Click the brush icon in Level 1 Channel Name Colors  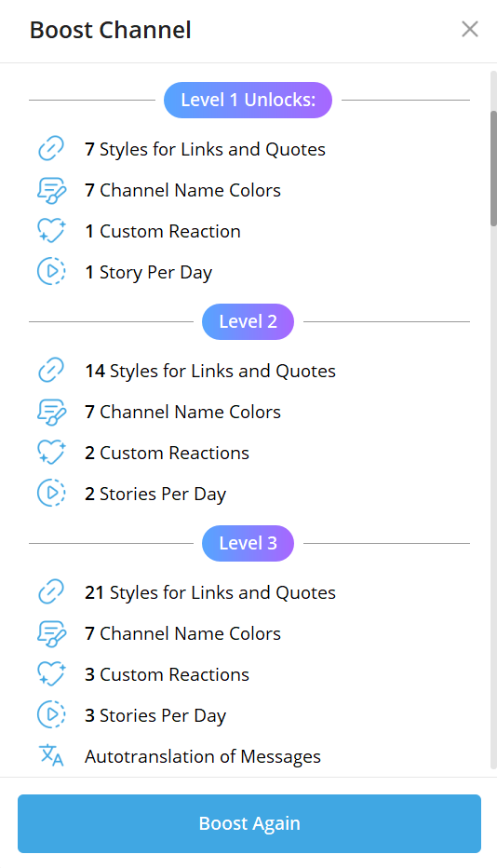point(51,190)
